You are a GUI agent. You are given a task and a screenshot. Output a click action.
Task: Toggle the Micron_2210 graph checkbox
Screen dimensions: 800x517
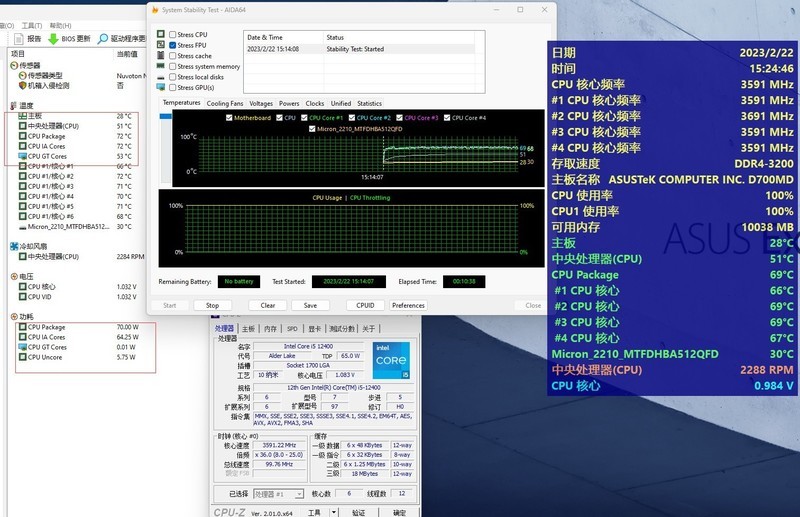coord(312,129)
